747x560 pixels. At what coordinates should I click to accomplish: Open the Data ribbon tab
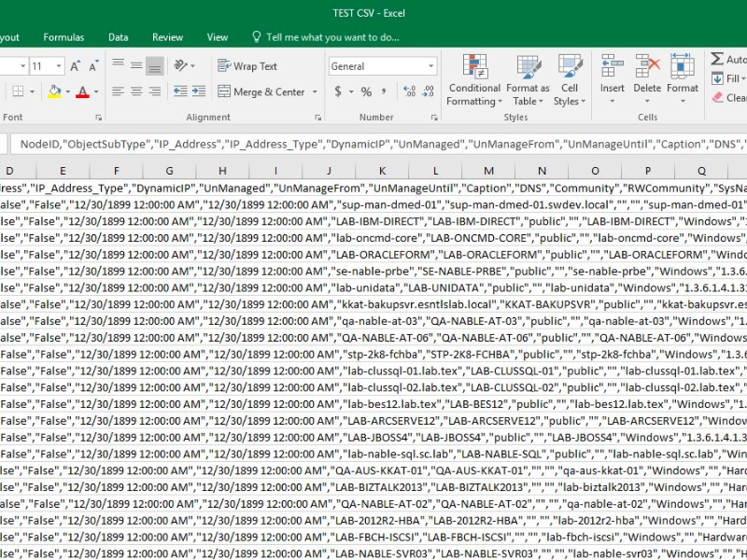pos(119,37)
